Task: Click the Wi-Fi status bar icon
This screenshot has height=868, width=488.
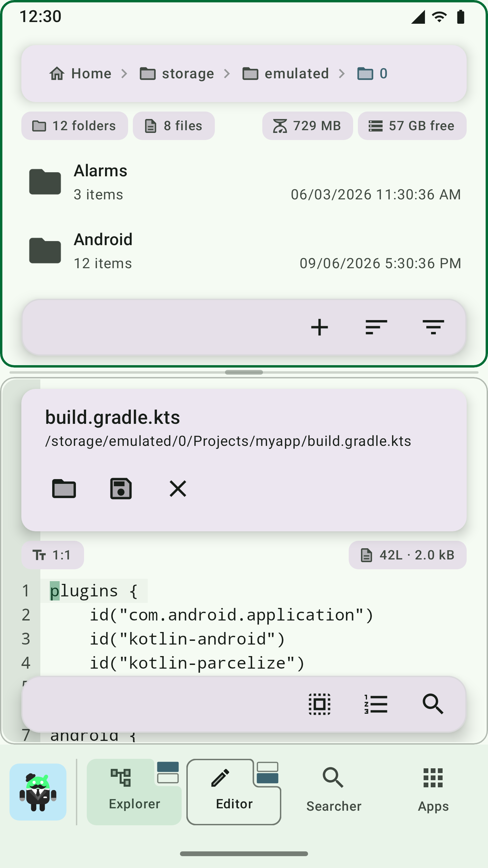Action: pyautogui.click(x=439, y=17)
